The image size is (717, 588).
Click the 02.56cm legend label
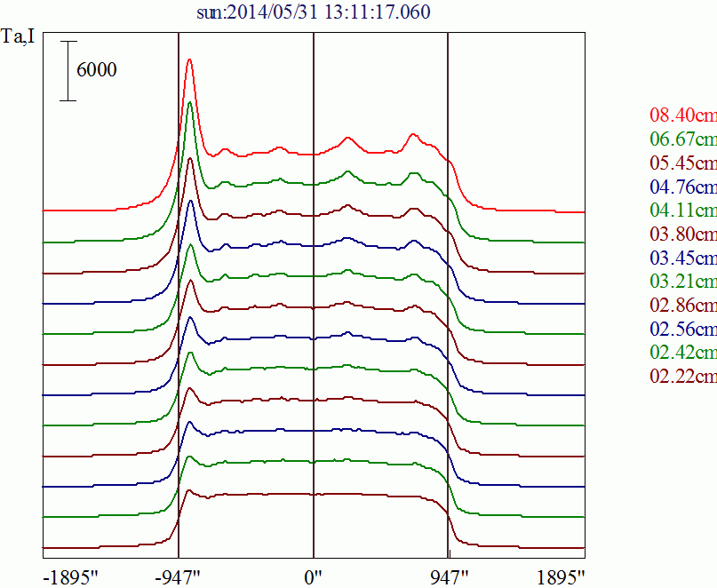coord(683,329)
